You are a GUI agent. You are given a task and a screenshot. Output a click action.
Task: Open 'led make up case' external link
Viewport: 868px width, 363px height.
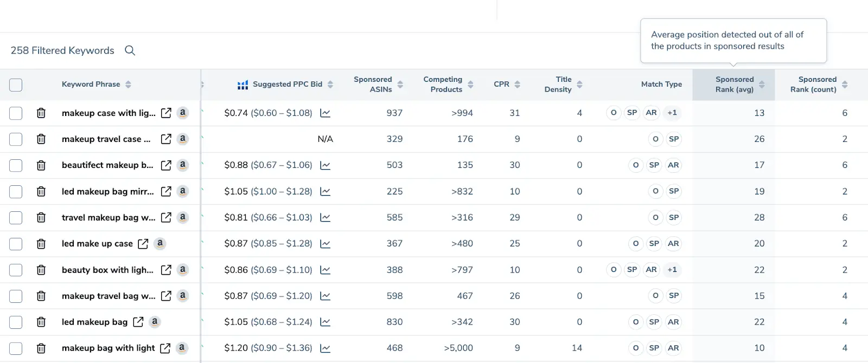pos(143,244)
